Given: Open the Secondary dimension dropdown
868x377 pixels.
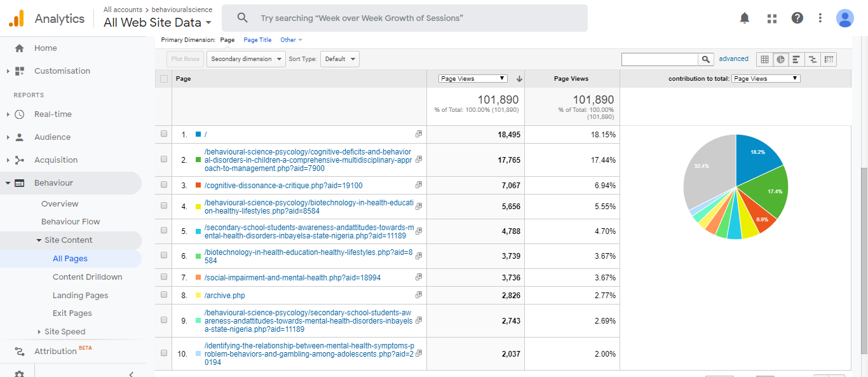Looking at the screenshot, I should 247,59.
